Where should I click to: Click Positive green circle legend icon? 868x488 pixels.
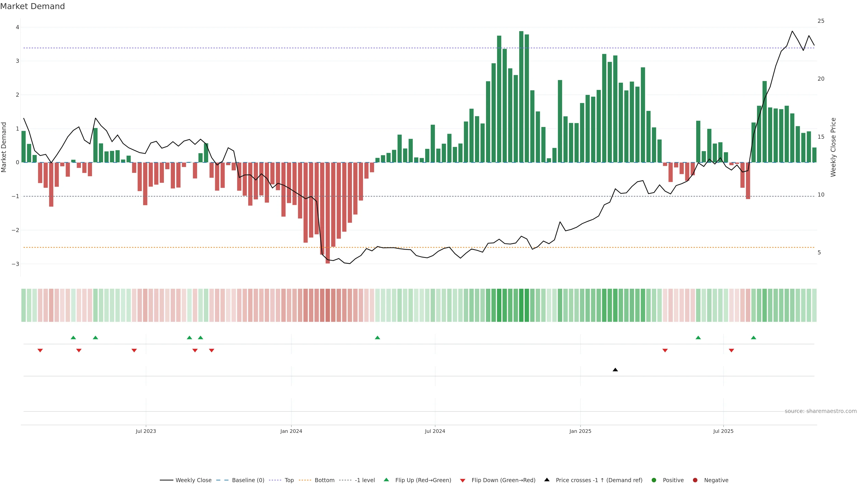point(654,480)
